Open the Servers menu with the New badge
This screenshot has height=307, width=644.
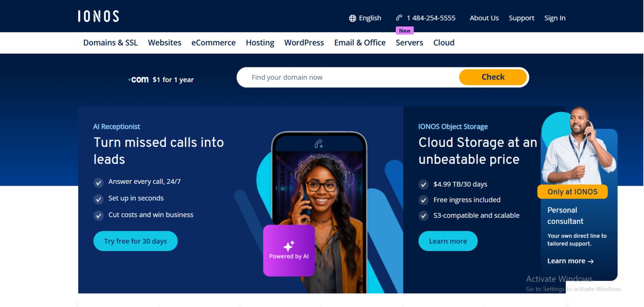pos(409,43)
